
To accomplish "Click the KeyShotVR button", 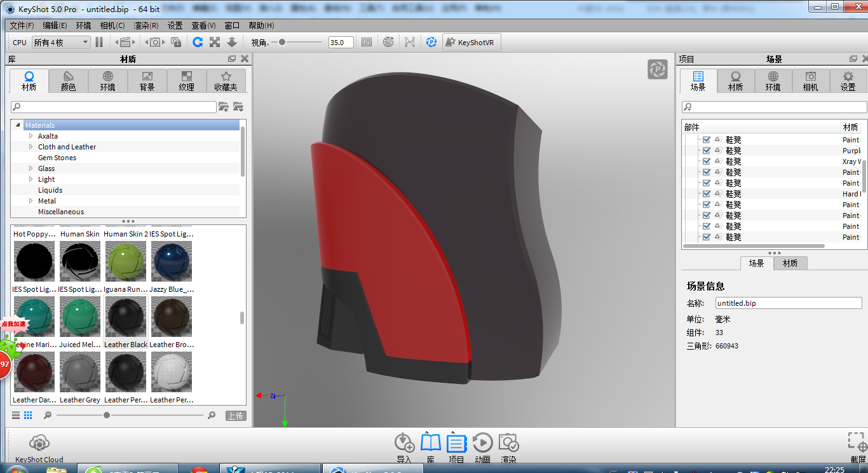I will (471, 43).
